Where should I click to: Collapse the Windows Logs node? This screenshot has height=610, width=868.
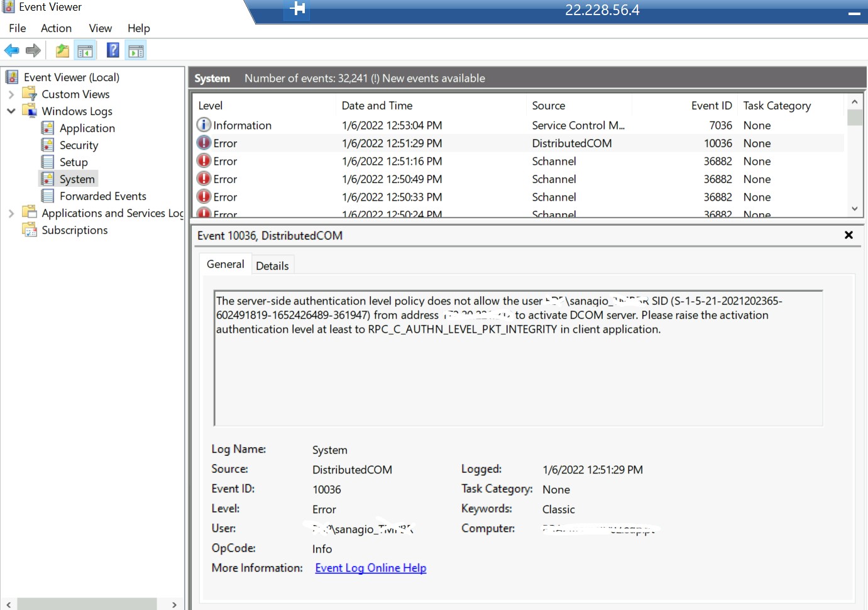(11, 111)
